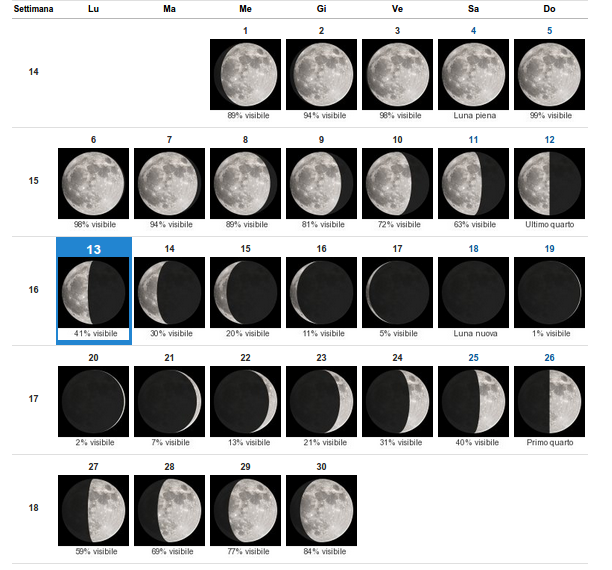Click the 84% visibile moon on day 30
Image resolution: width=612 pixels, height=570 pixels.
coord(321,510)
